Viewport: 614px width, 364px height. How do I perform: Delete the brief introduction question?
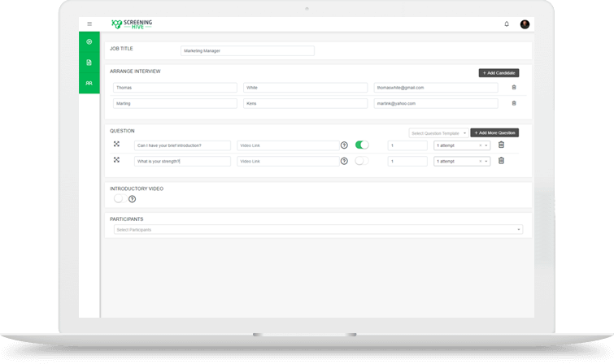(501, 145)
